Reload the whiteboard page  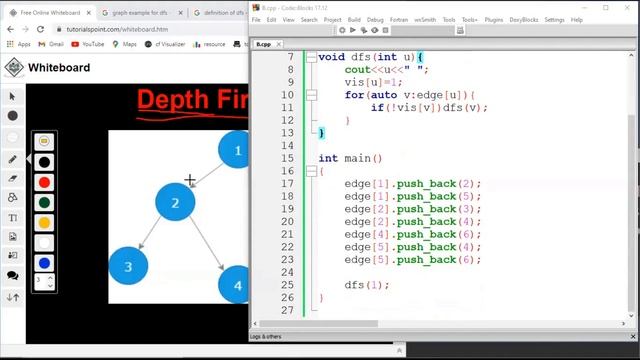(40, 29)
